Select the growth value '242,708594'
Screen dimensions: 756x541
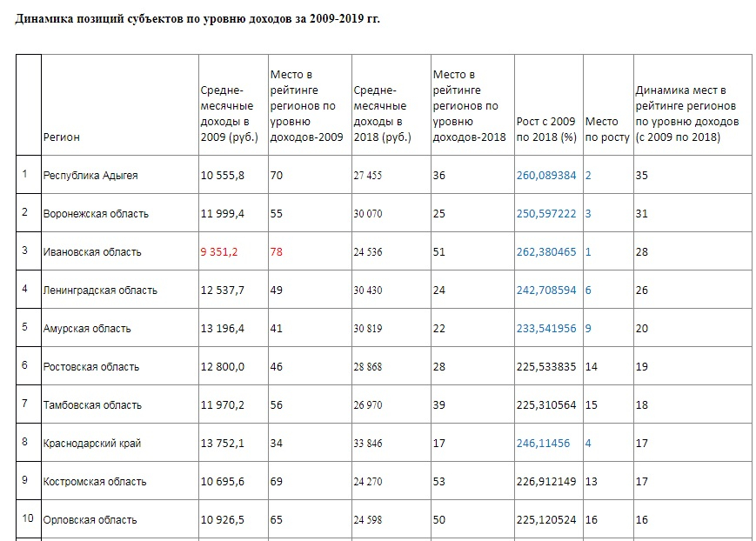[x=546, y=291]
